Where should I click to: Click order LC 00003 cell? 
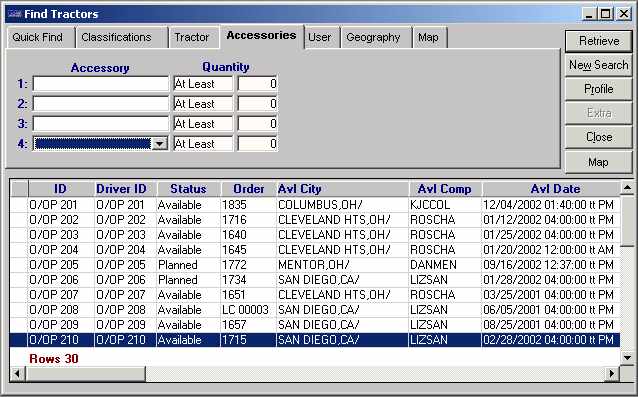248,310
